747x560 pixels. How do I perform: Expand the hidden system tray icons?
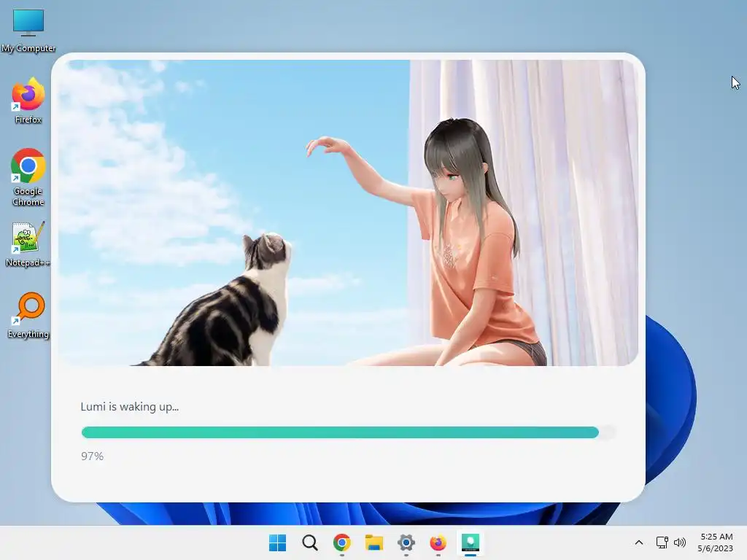[639, 542]
